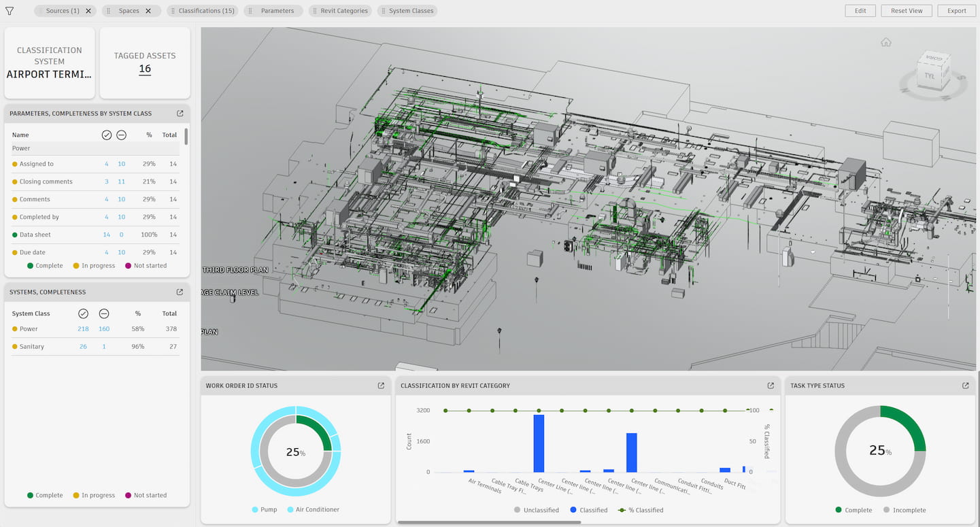The width and height of the screenshot is (980, 527).
Task: Click green status dot beside Data sheet
Action: 15,235
